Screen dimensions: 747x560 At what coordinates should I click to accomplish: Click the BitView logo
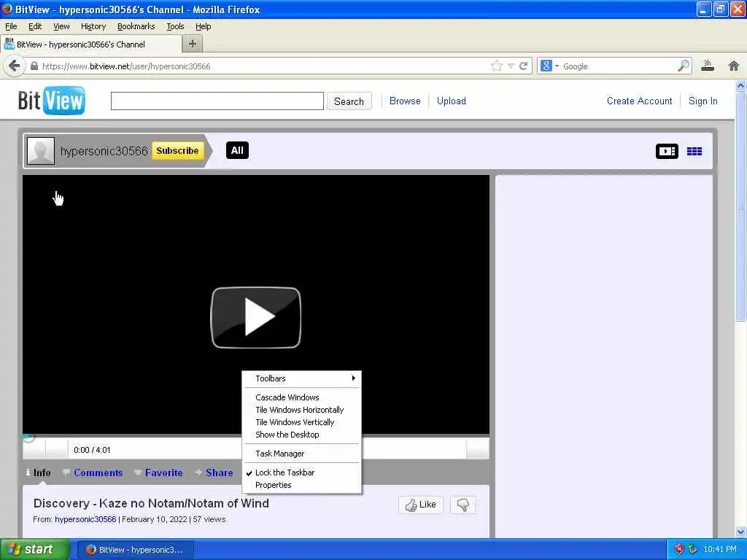click(52, 101)
